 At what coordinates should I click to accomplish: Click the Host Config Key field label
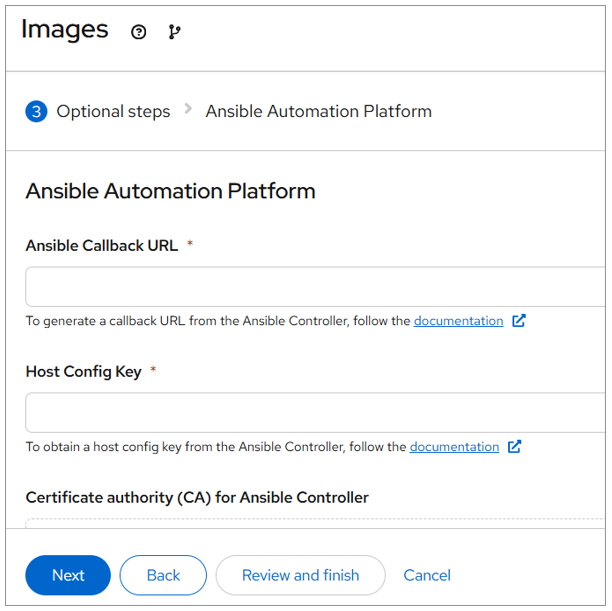(83, 371)
